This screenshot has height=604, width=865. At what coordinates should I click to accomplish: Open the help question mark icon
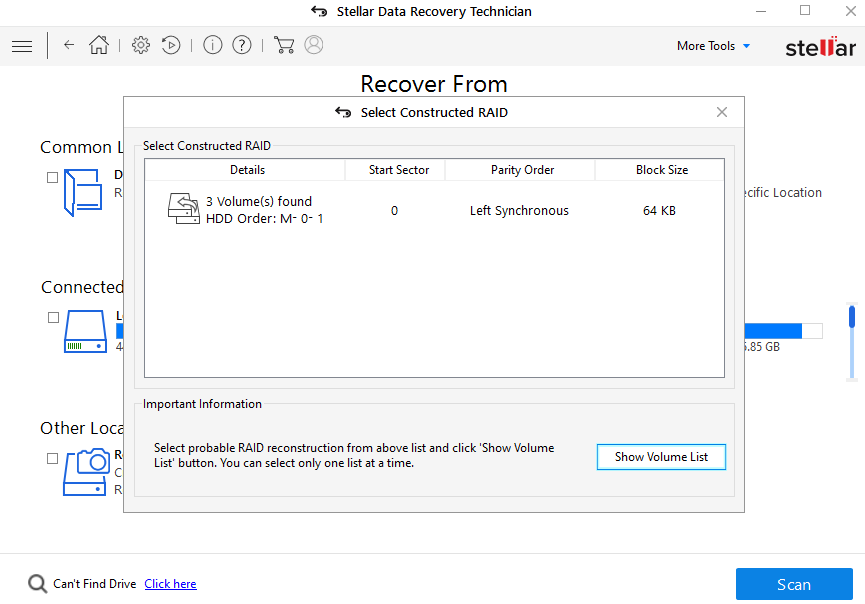pos(242,45)
